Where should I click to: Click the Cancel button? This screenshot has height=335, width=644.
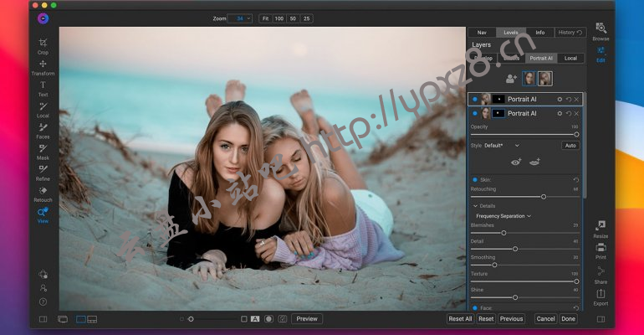point(545,319)
